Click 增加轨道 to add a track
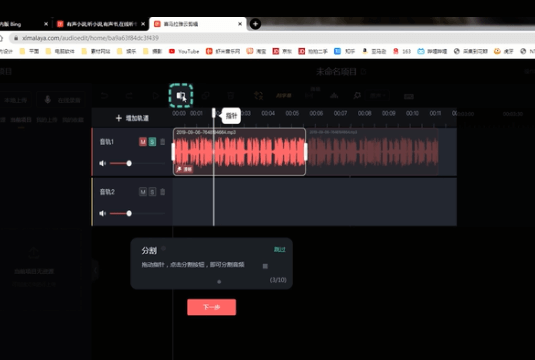The height and width of the screenshot is (360, 535). (x=132, y=118)
